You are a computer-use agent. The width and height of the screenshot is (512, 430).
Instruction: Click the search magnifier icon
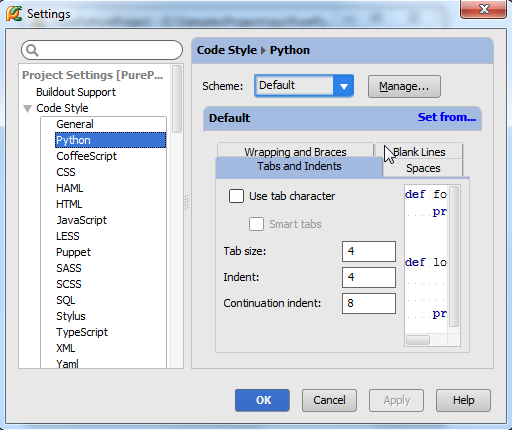coord(33,50)
